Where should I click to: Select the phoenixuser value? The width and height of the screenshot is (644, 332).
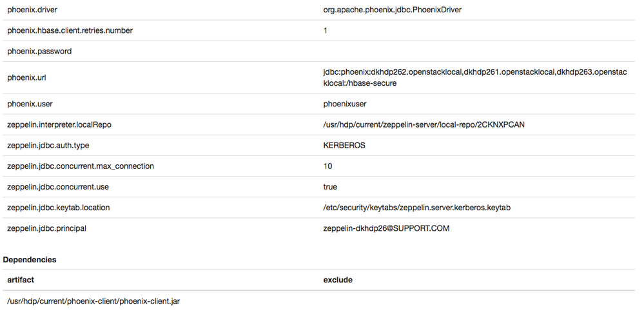click(345, 104)
